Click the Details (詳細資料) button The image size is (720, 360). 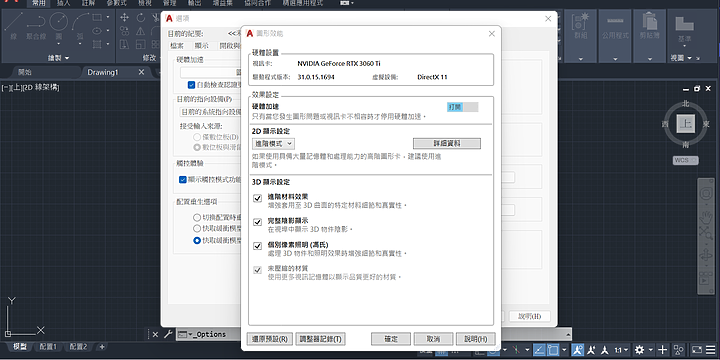pos(447,143)
